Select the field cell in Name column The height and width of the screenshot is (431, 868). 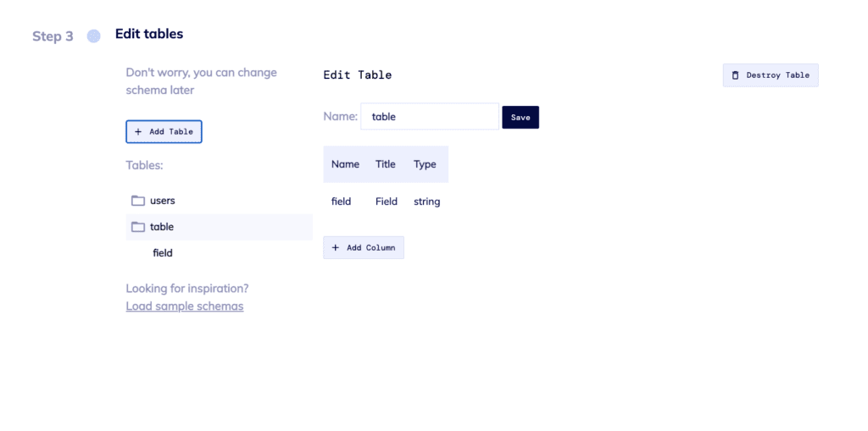click(x=341, y=202)
